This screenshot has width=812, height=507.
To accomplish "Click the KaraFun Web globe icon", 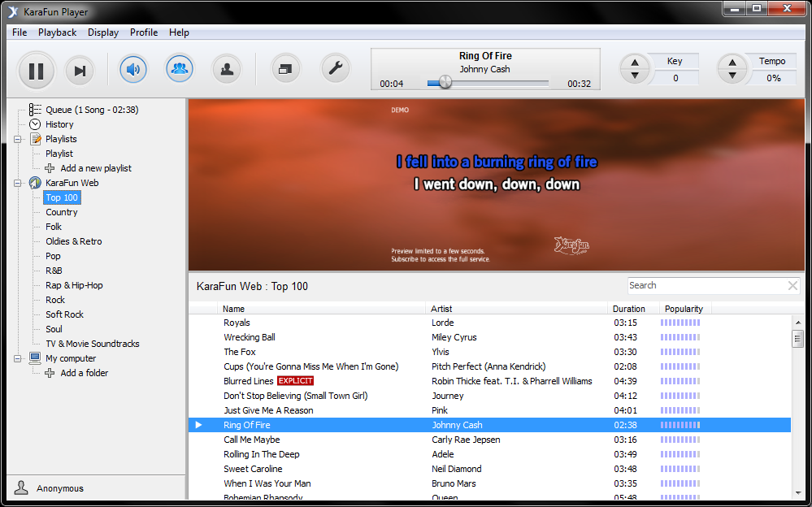I will (35, 183).
